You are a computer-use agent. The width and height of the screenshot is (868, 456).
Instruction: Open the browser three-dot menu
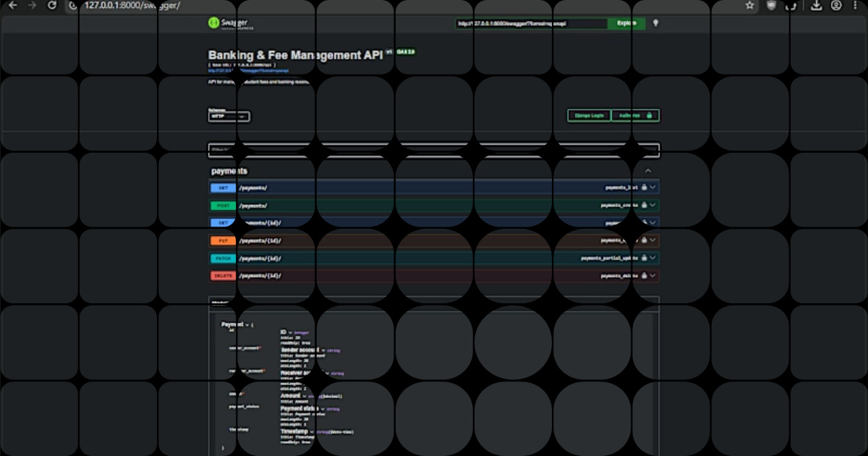pyautogui.click(x=856, y=5)
